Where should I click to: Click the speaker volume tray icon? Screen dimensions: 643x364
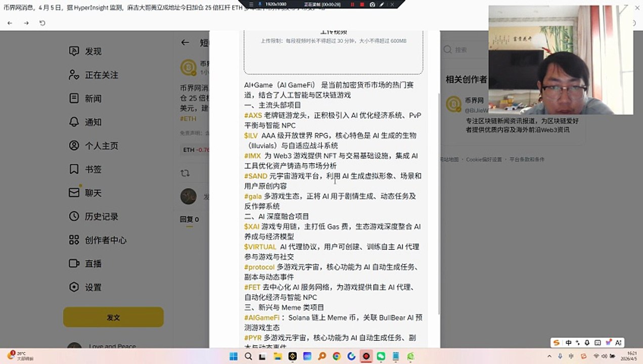tap(605, 356)
